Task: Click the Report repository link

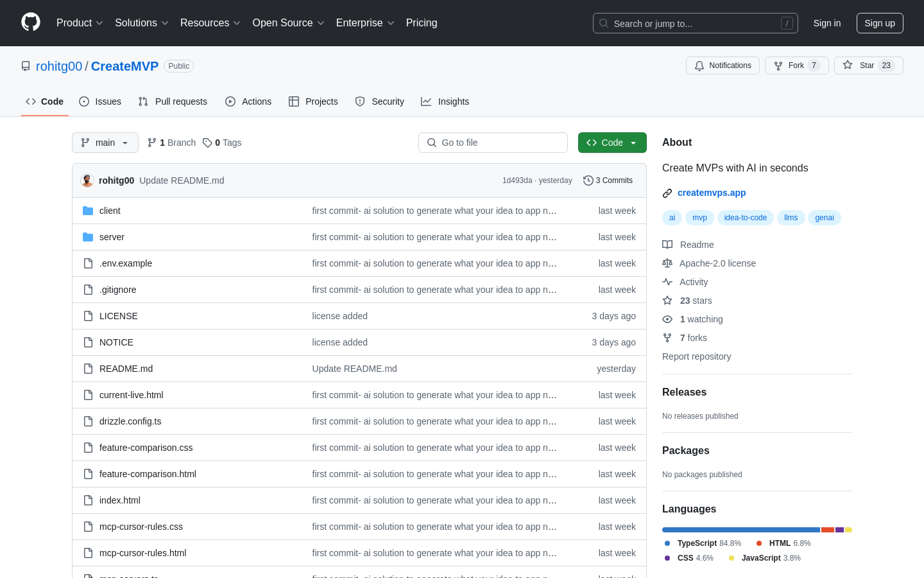Action: (x=696, y=356)
